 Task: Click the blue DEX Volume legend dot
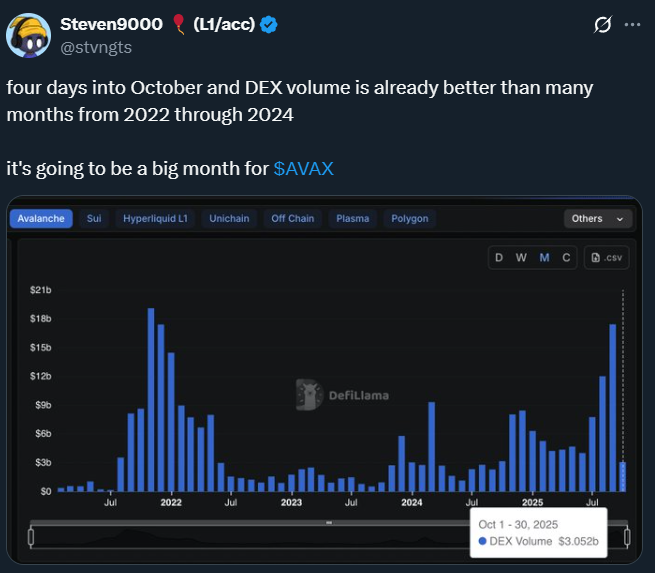[x=484, y=542]
